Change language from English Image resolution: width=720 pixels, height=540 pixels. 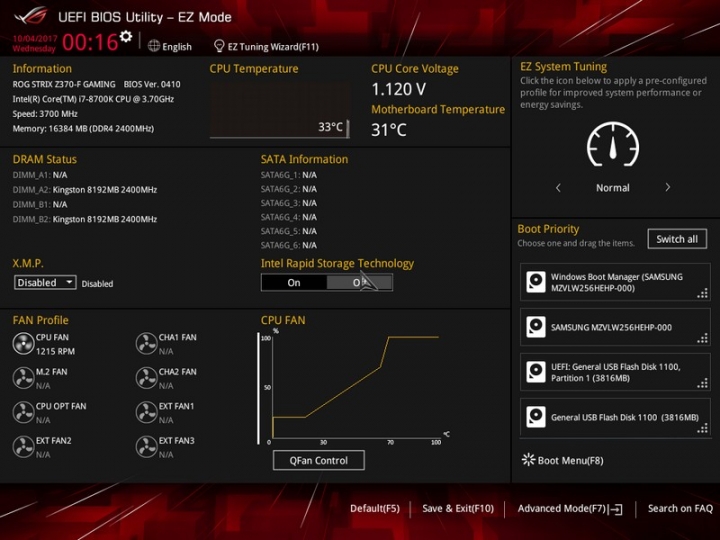point(177,46)
